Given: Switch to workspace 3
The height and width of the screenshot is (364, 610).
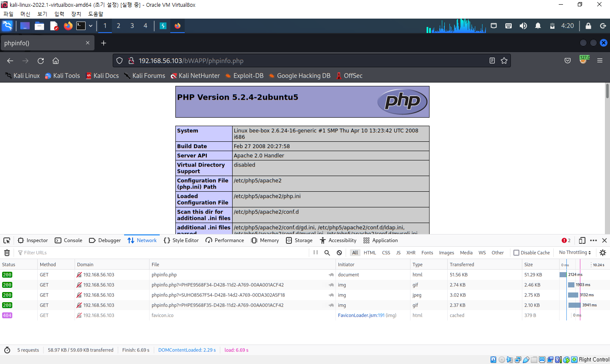Looking at the screenshot, I should pos(132,26).
